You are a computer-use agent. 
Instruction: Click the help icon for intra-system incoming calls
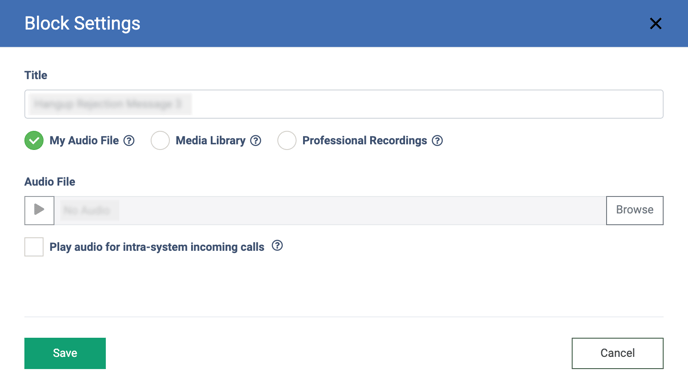coord(277,246)
